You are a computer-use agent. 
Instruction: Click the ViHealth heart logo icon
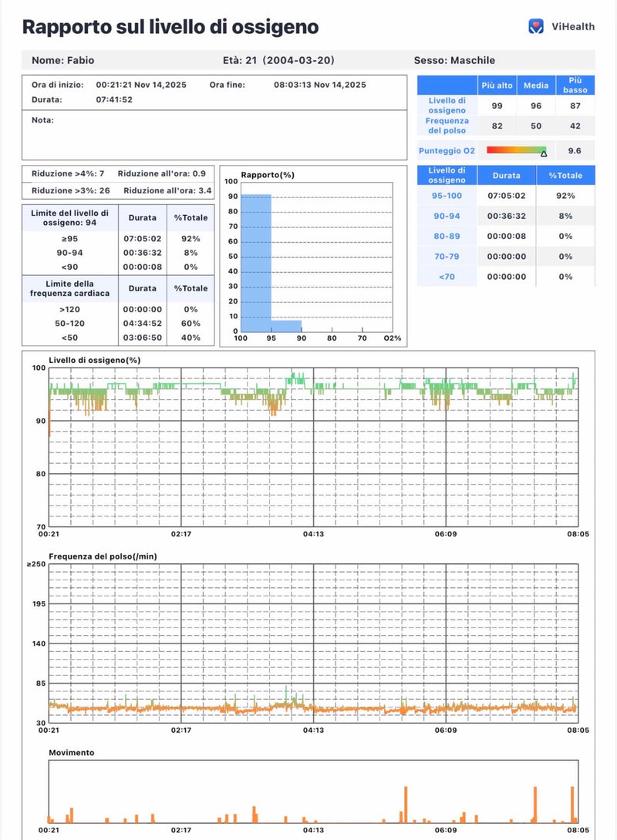(536, 26)
